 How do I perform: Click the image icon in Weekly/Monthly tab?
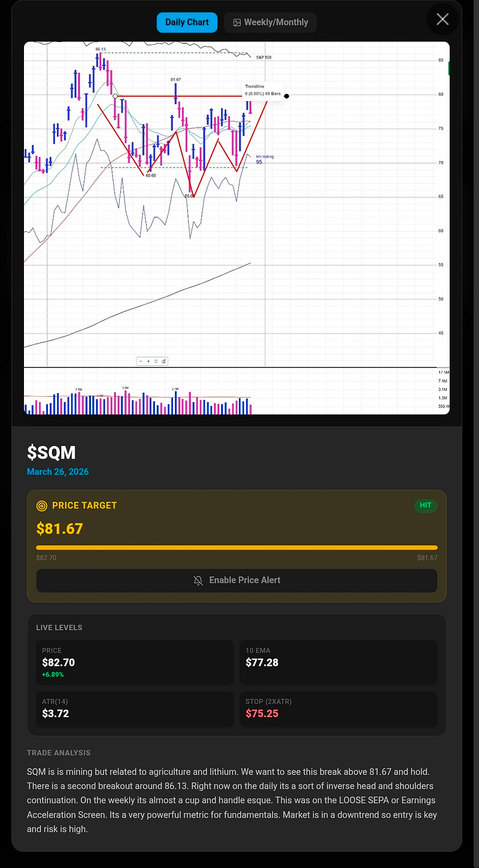pos(237,23)
